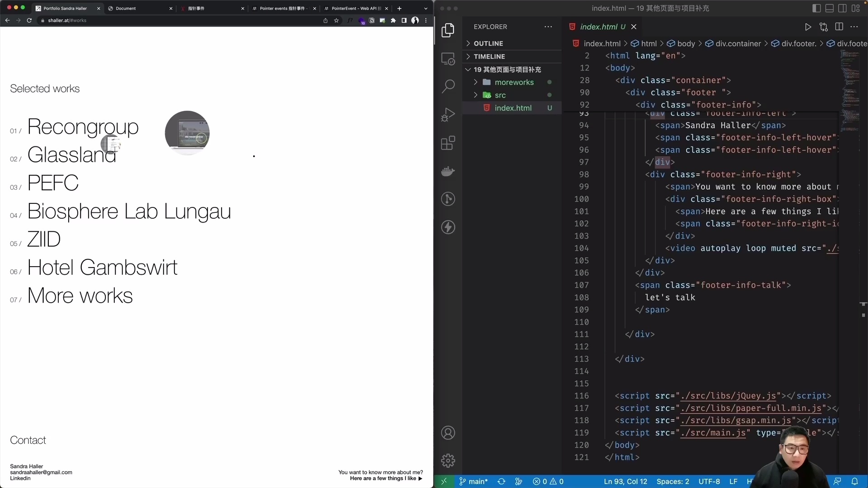Open the Run and Debug panel
The height and width of the screenshot is (488, 868).
[448, 114]
